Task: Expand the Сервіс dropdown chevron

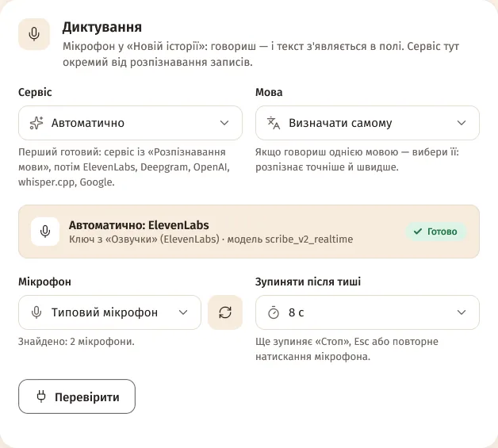Action: [x=224, y=123]
